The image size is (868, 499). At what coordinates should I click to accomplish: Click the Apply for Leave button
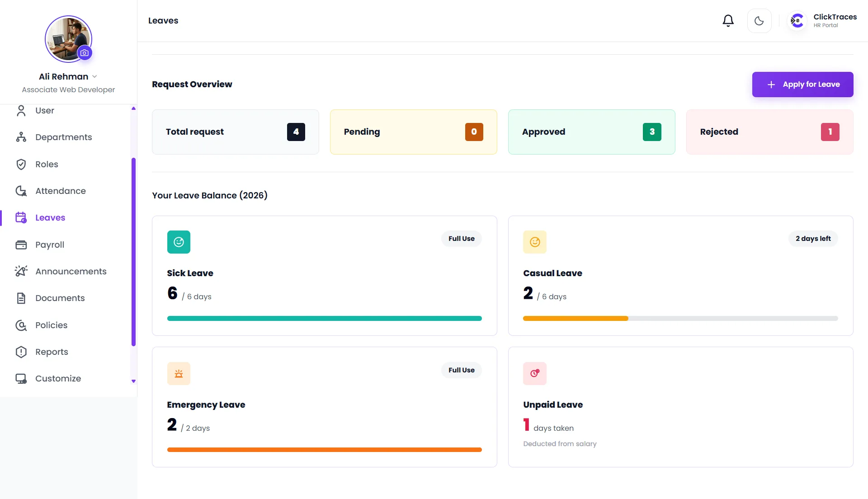(x=802, y=85)
